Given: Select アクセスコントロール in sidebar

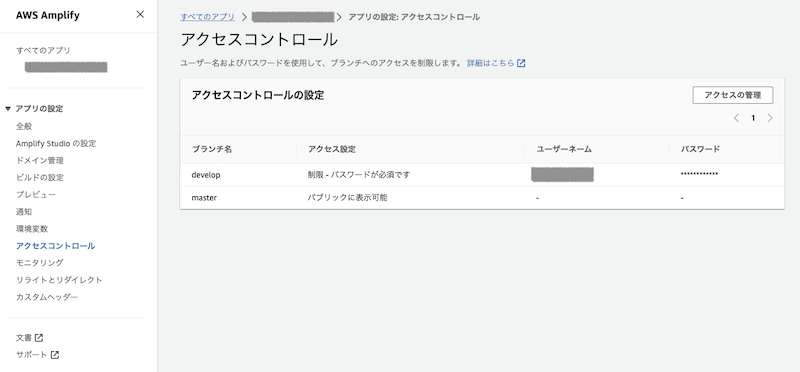Looking at the screenshot, I should [x=56, y=245].
